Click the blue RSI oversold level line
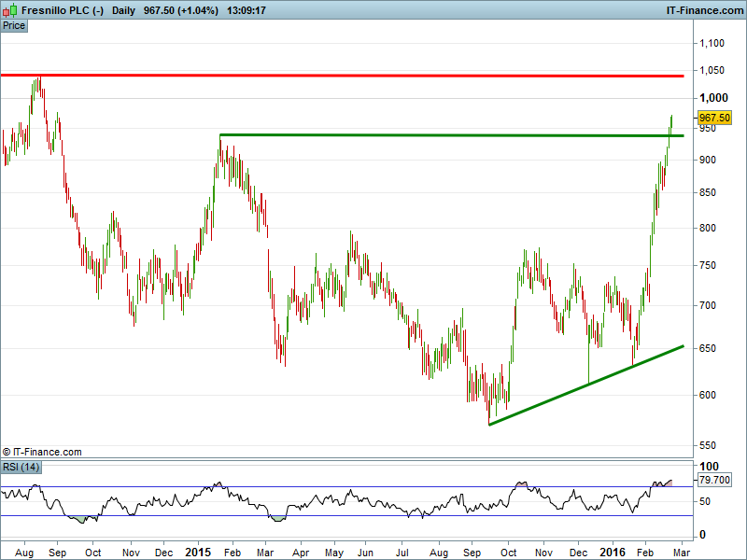 [x=373, y=515]
